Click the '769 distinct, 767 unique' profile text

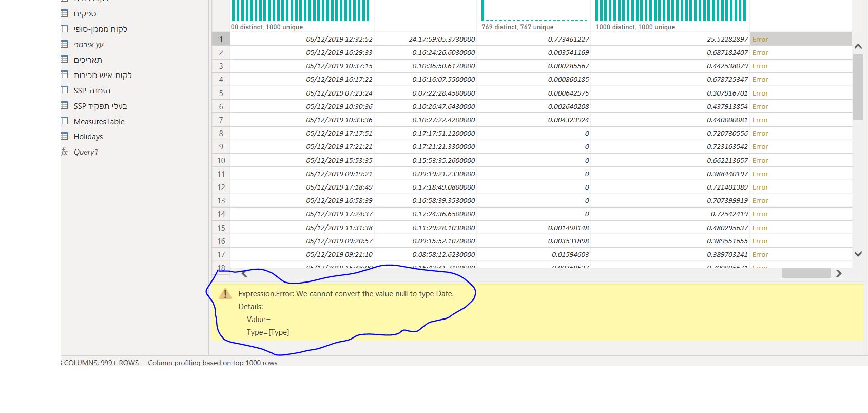click(517, 27)
